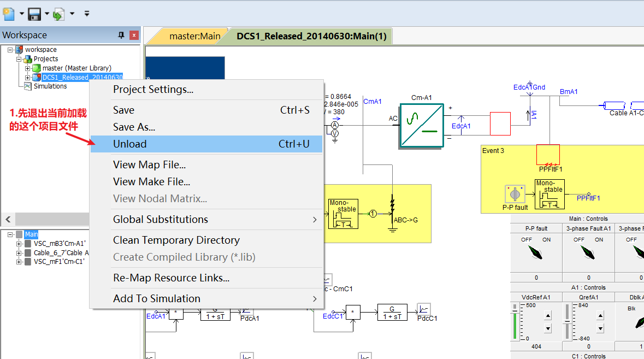
Task: Open the save dropdown arrow
Action: (x=47, y=14)
